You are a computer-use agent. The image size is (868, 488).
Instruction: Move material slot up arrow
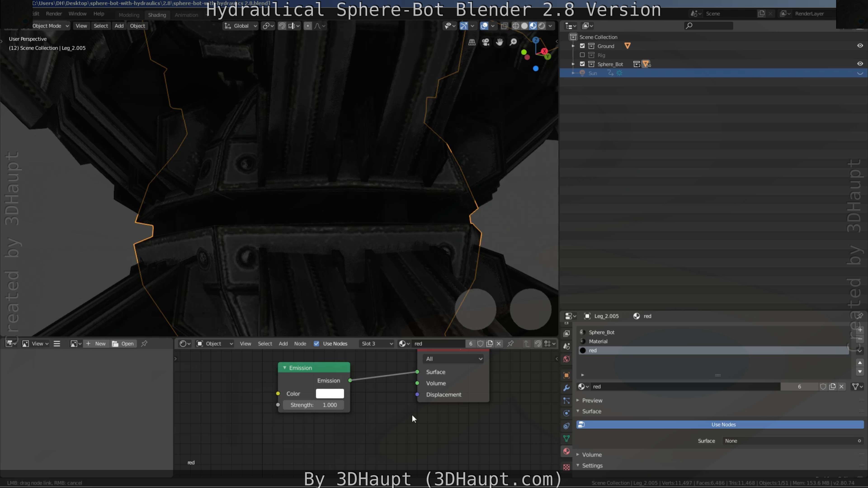click(860, 363)
